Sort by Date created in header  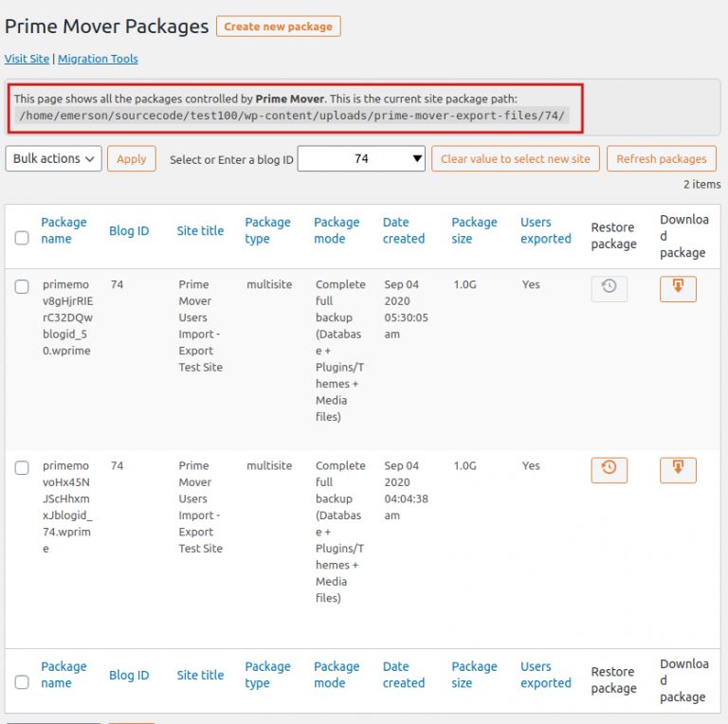point(404,230)
